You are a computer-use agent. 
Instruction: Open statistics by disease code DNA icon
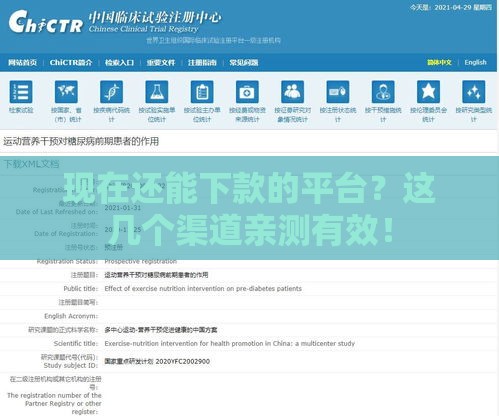[x=112, y=92]
